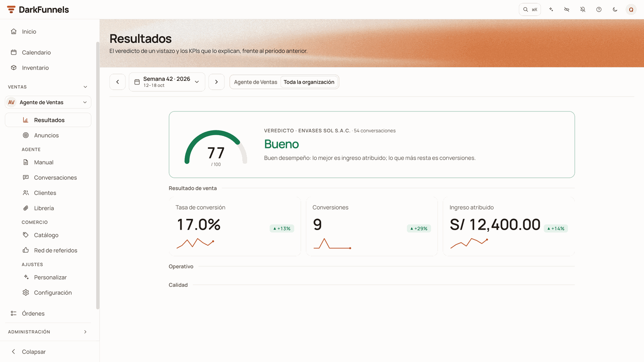The image size is (644, 362).
Task: Click the calendar icon in week picker
Action: pyautogui.click(x=137, y=82)
